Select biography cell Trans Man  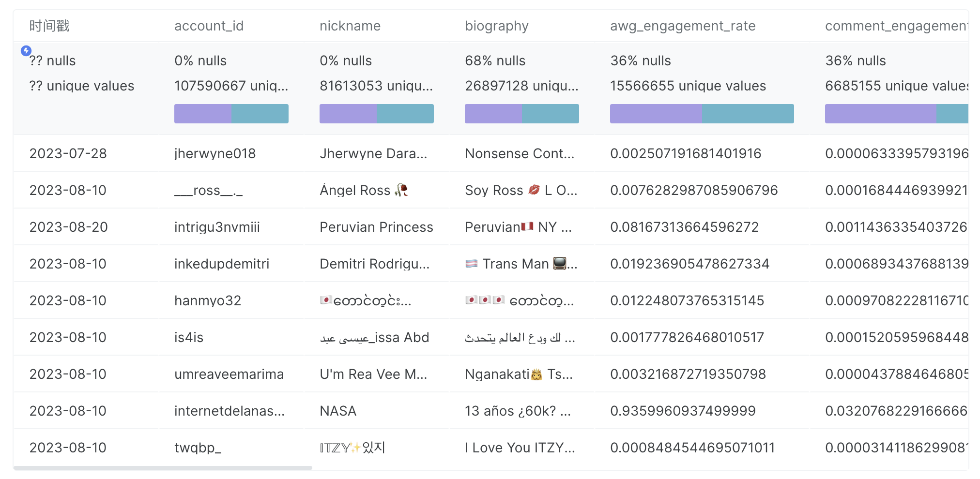(x=521, y=264)
